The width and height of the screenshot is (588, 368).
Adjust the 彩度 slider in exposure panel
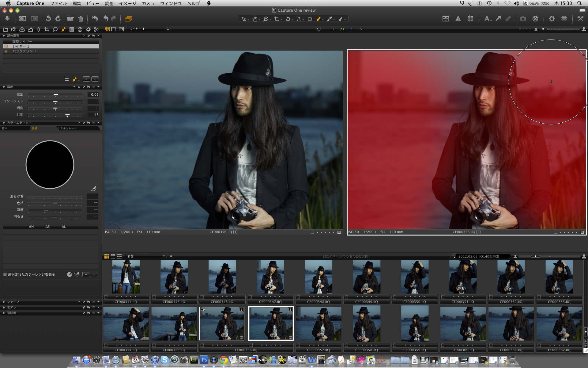pyautogui.click(x=67, y=115)
